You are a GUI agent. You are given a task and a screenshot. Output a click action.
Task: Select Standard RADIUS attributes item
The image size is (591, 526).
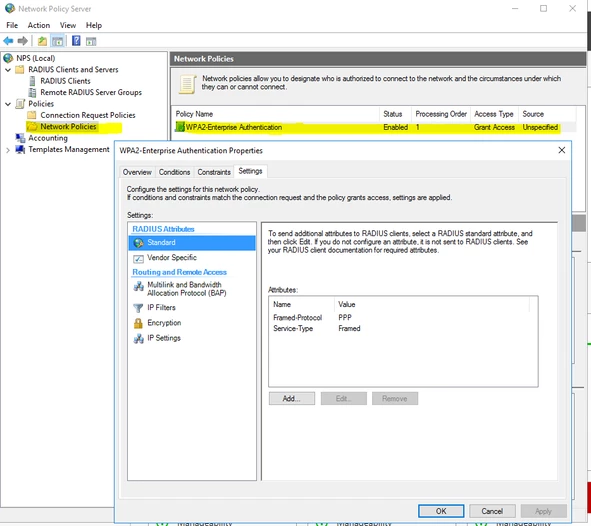pyautogui.click(x=192, y=243)
